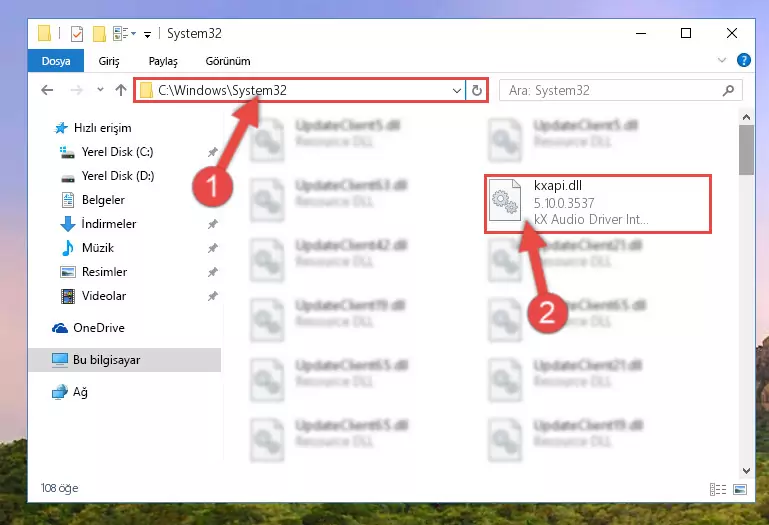Click the C:\Windows\System32 address bar
The image size is (769, 525).
(300, 90)
